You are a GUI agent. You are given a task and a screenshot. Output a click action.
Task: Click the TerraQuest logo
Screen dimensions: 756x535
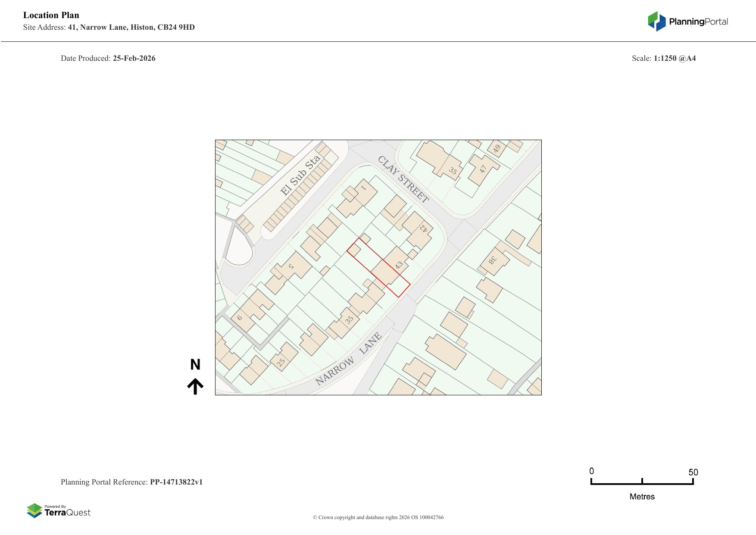pos(59,511)
